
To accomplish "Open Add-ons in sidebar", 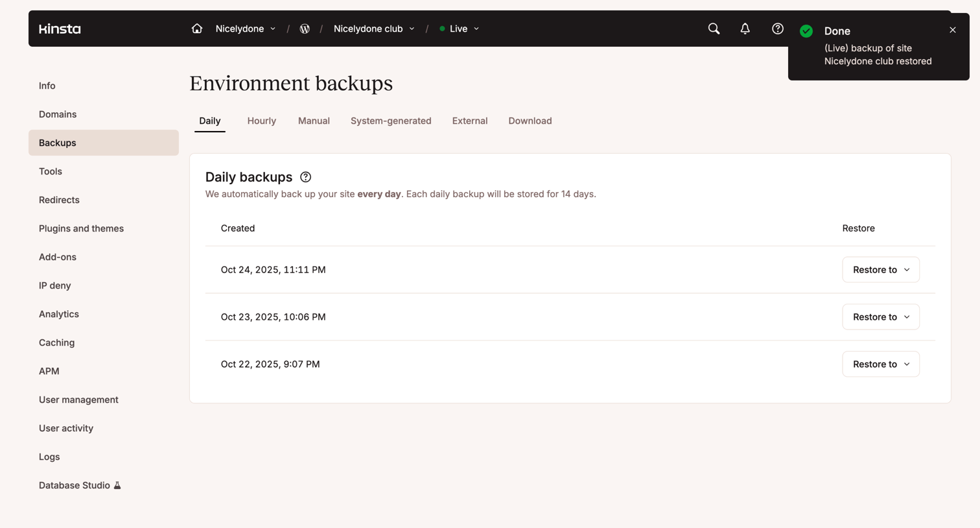I will coord(104,257).
